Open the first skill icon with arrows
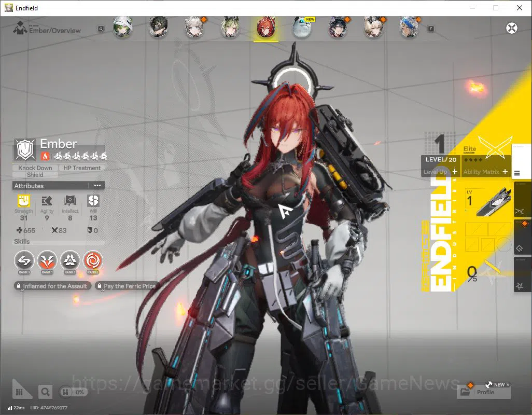This screenshot has width=532, height=415. 24,261
